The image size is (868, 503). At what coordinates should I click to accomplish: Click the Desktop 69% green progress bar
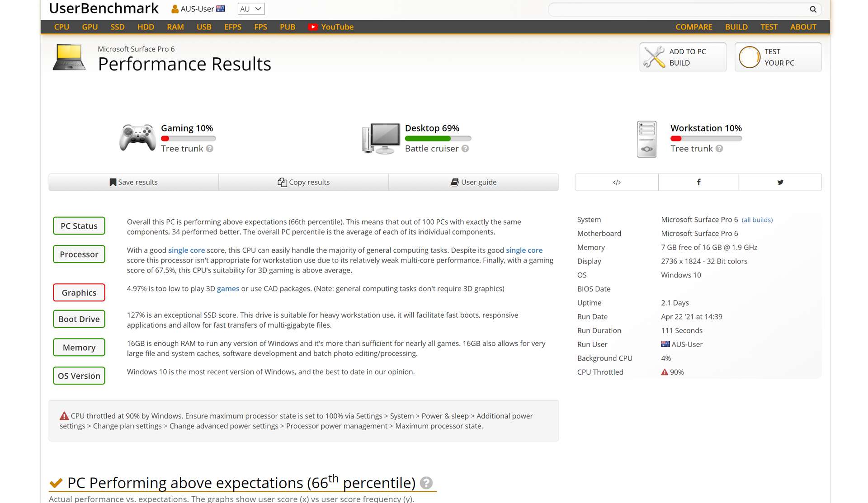click(438, 139)
